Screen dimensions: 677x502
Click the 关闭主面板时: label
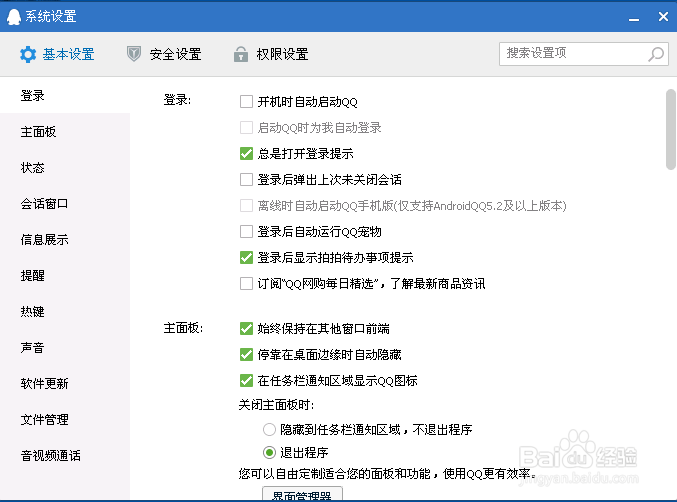click(276, 405)
